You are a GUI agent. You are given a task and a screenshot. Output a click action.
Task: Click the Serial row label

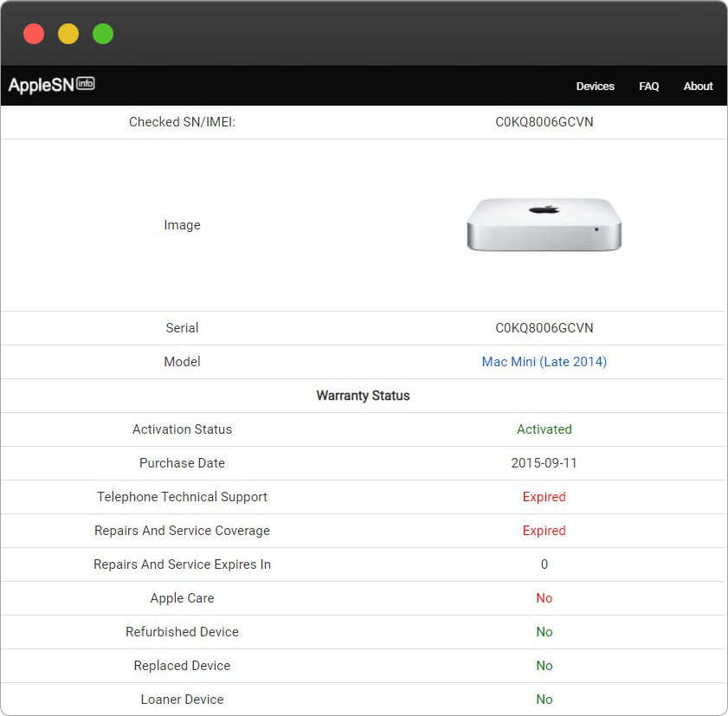182,328
